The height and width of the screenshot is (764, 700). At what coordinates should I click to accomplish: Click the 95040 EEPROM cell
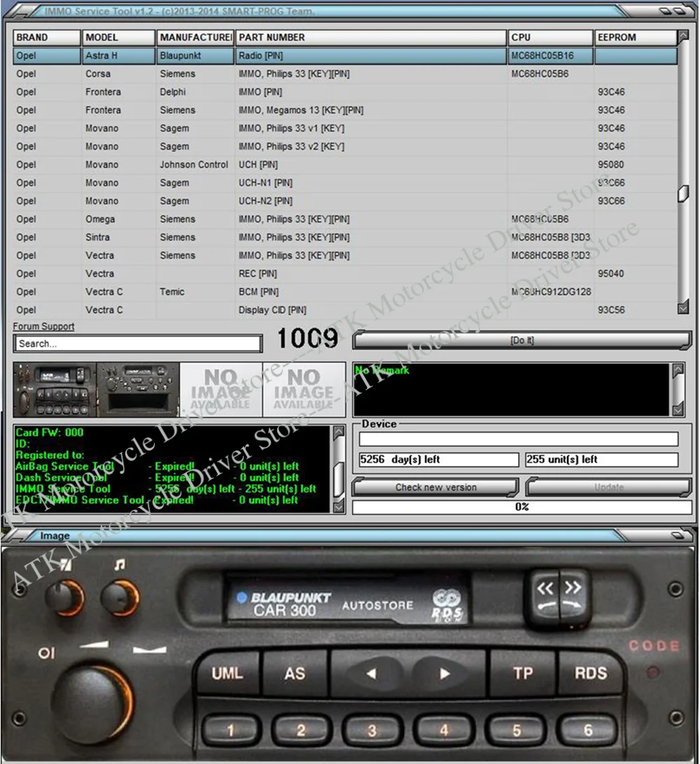[611, 274]
